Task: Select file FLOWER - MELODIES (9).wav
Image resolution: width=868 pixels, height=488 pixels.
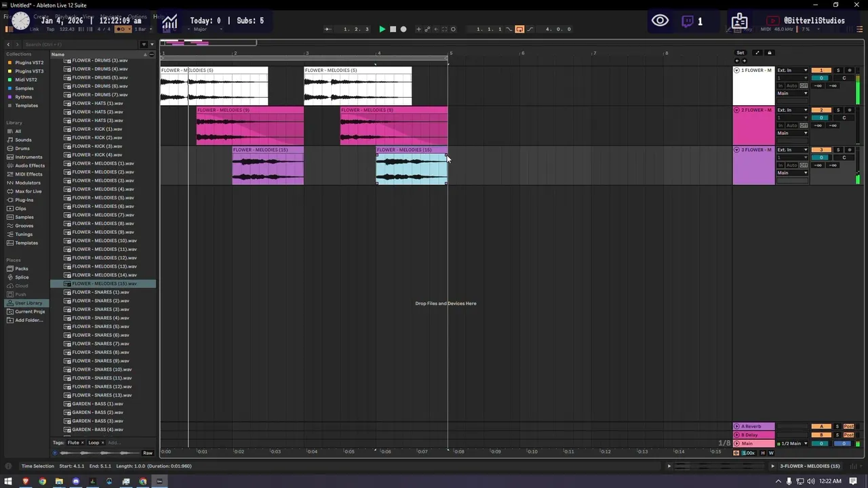Action: tap(102, 232)
